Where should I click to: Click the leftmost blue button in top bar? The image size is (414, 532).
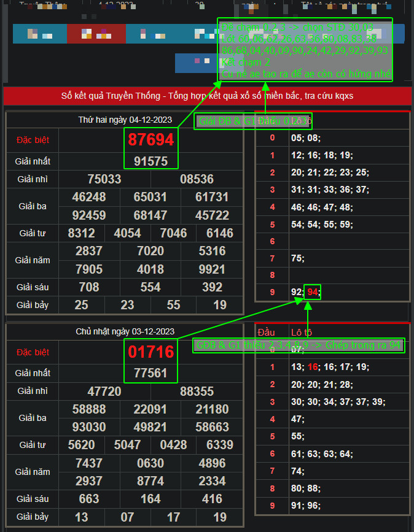tap(39, 34)
